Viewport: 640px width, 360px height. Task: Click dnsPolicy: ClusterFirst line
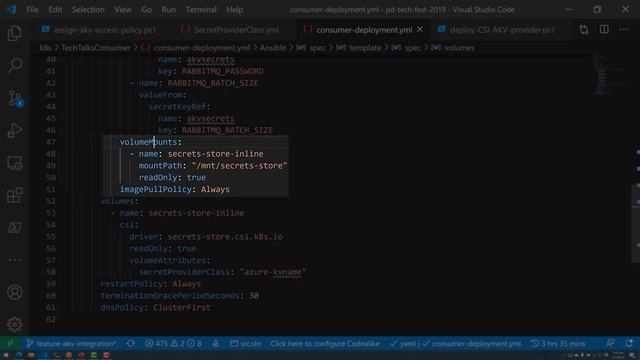[156, 308]
